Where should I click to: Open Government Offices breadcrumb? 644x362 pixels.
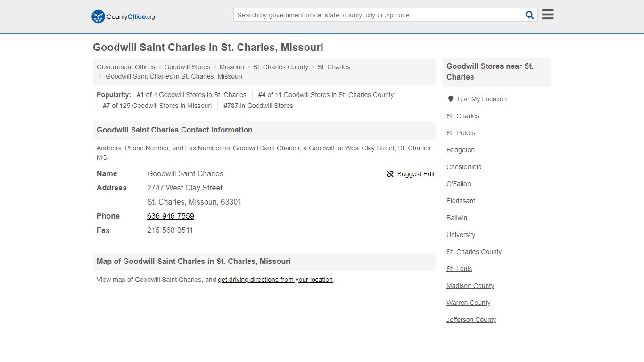point(126,67)
